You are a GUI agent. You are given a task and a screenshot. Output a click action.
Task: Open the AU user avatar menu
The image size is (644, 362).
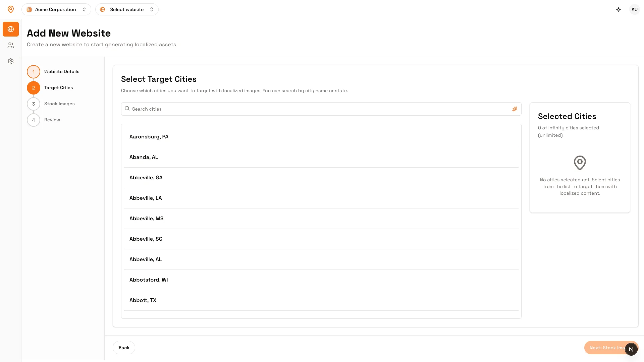(x=634, y=9)
